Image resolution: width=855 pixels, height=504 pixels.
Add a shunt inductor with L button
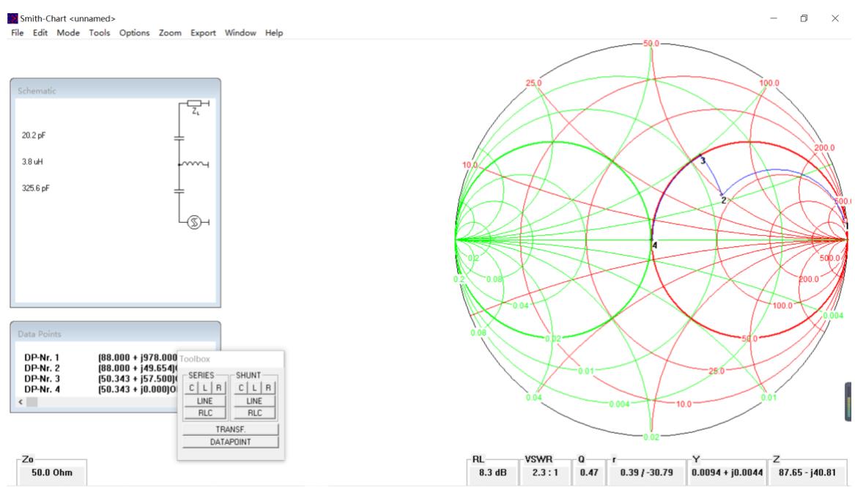[x=256, y=387]
